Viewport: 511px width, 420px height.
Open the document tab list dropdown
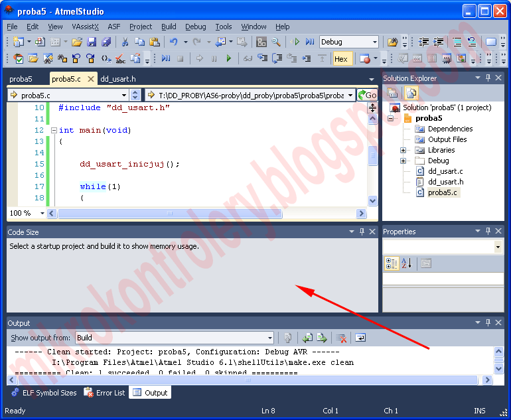[372, 79]
